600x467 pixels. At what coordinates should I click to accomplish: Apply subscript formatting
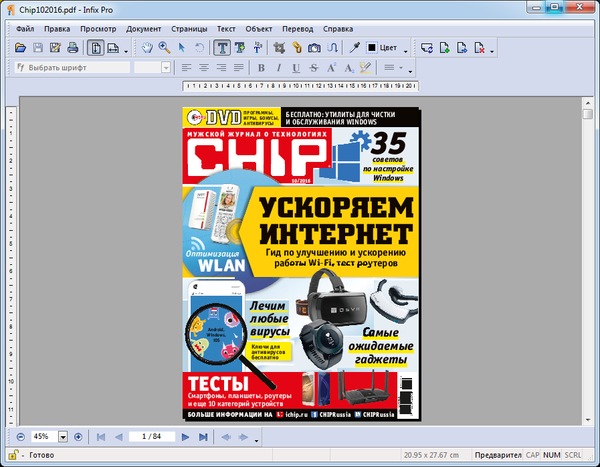349,68
